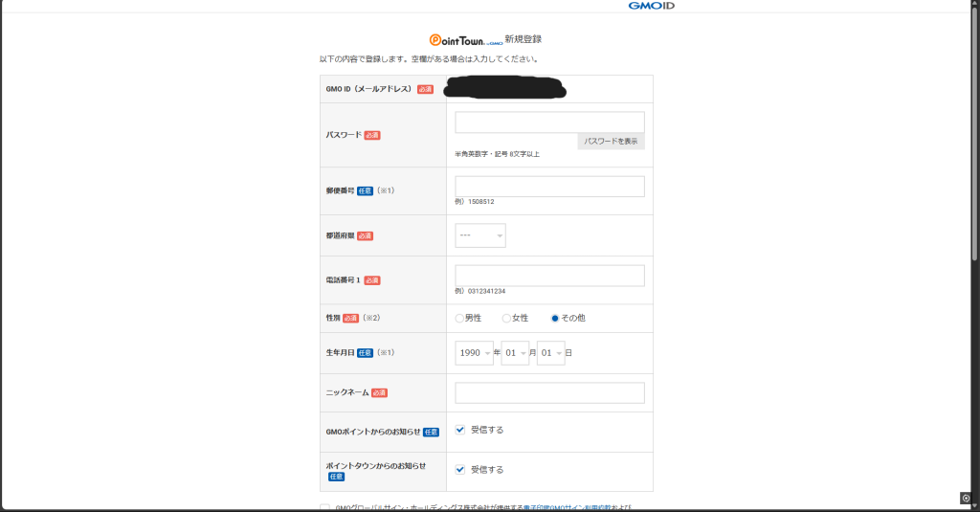Click the 任意 badge beside 郵便番号
Viewport: 980px width, 512px height.
pos(365,191)
